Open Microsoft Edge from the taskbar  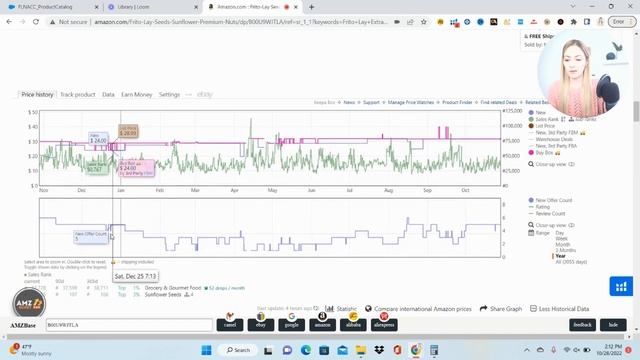[x=305, y=350]
